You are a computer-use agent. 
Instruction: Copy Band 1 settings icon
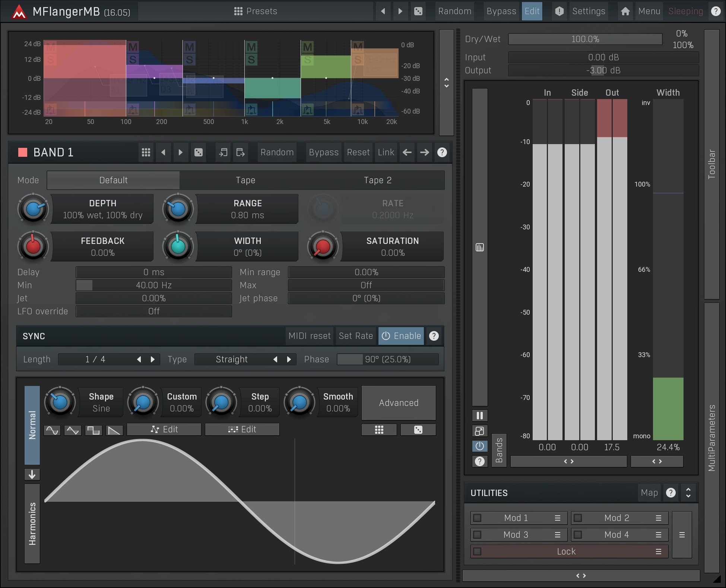(x=223, y=152)
